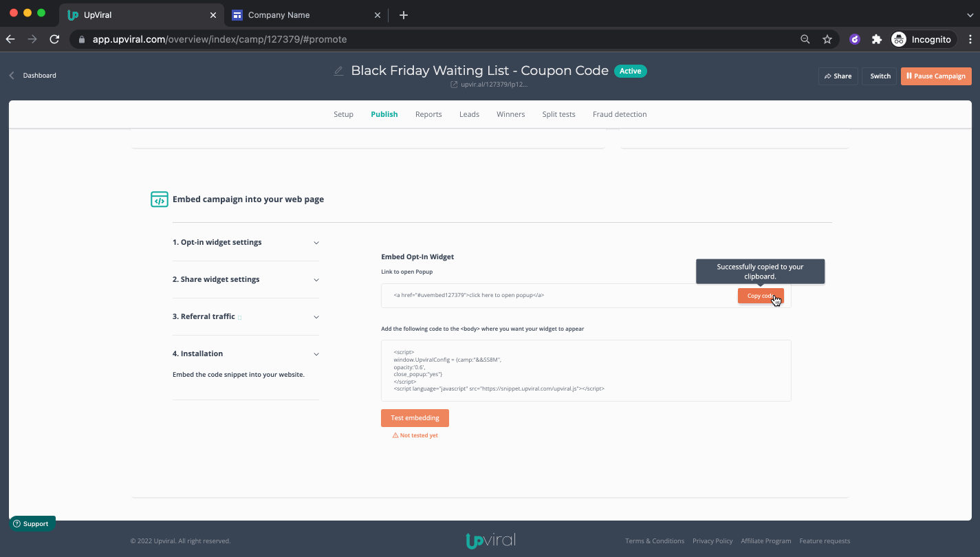Click the Active status badge

point(630,71)
